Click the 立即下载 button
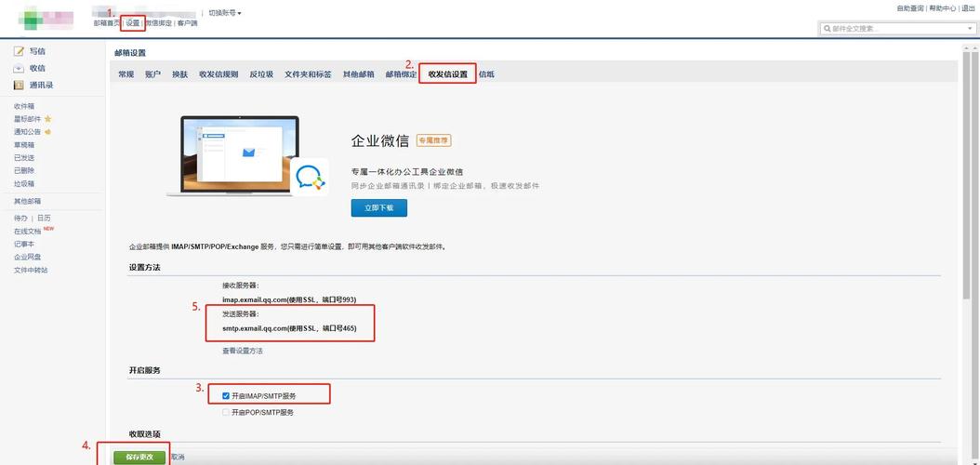 pos(378,208)
